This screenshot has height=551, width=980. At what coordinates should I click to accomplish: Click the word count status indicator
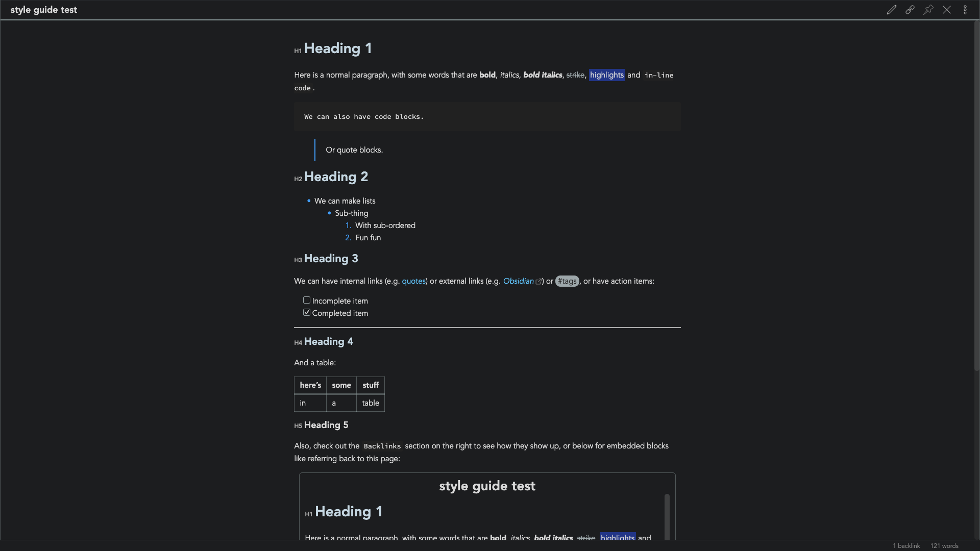pyautogui.click(x=944, y=545)
